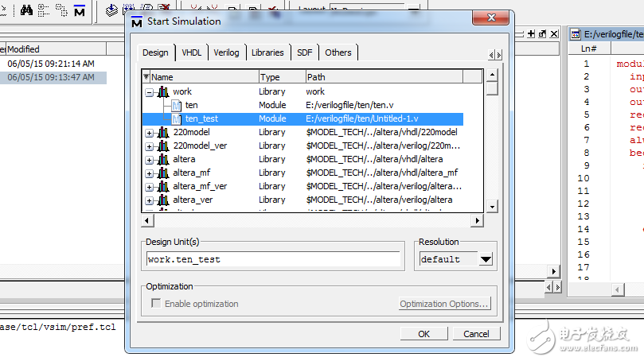
Task: Click the ModelSim M icon in toolbar
Action: pyautogui.click(x=80, y=10)
